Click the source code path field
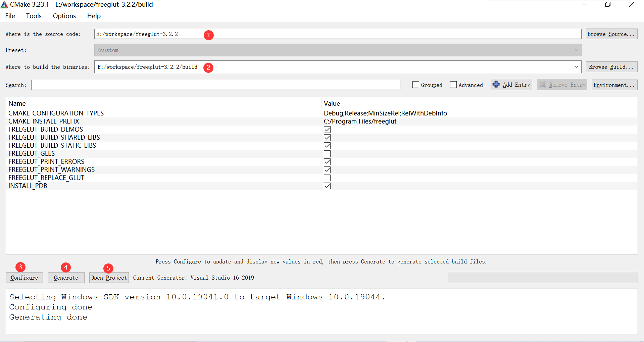 coord(338,34)
